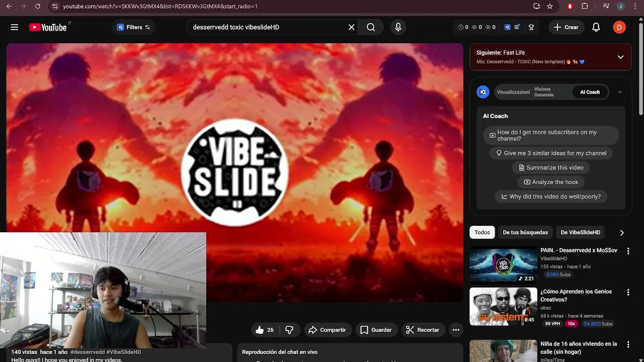Ask how to get more subscribers
Viewport: 644px width, 362px height.
click(x=550, y=135)
